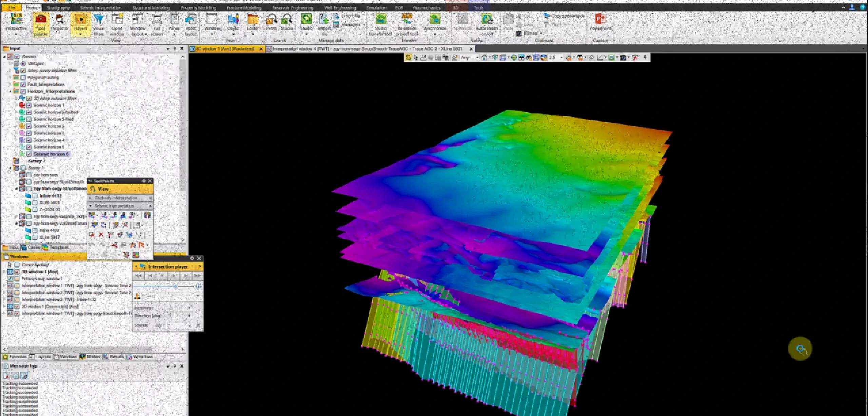Toggle Inline 4412 checkbox
The width and height of the screenshot is (868, 416).
pos(35,196)
